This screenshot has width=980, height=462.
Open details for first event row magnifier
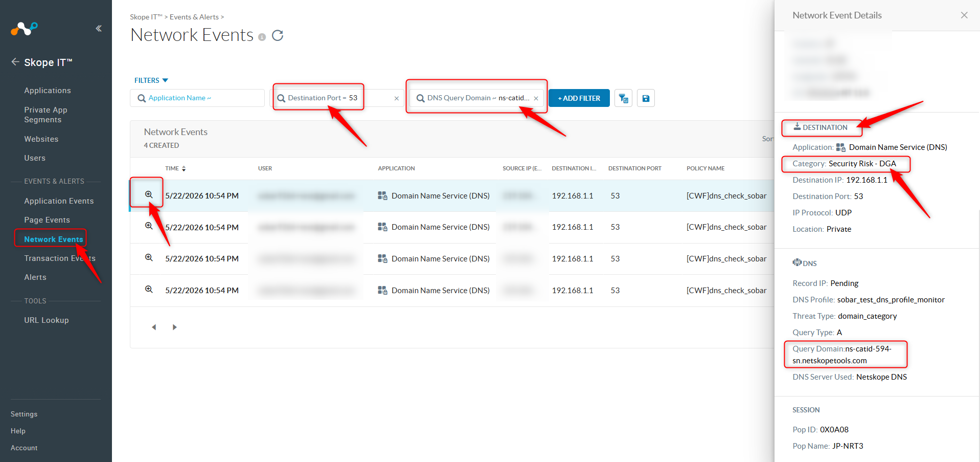click(149, 194)
